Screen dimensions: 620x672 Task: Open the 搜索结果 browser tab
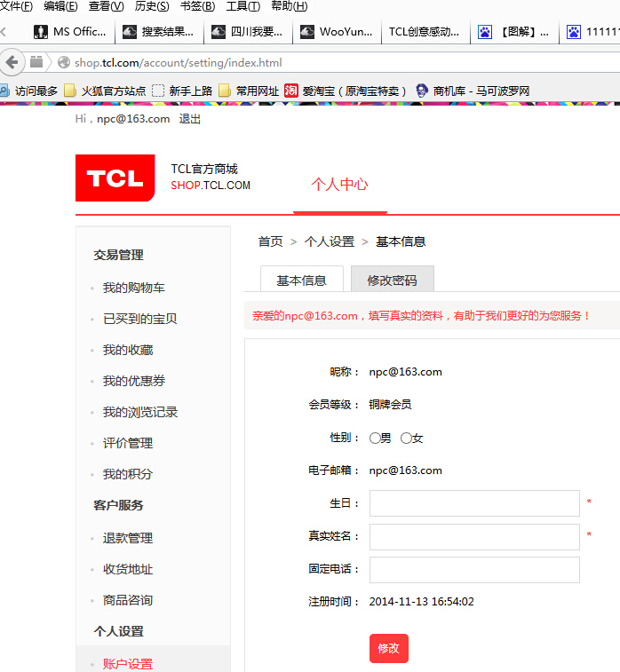(x=160, y=32)
